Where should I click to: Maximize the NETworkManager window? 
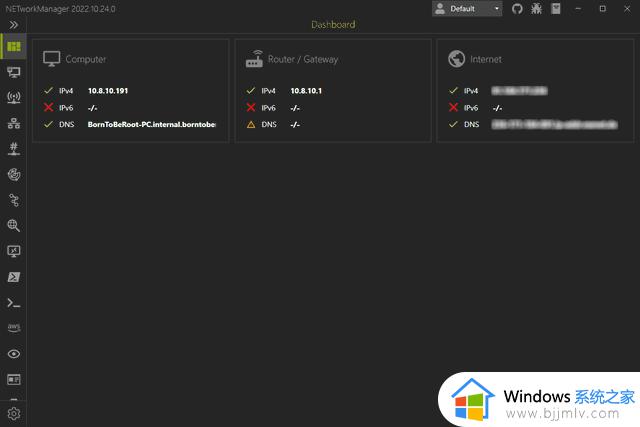(602, 9)
